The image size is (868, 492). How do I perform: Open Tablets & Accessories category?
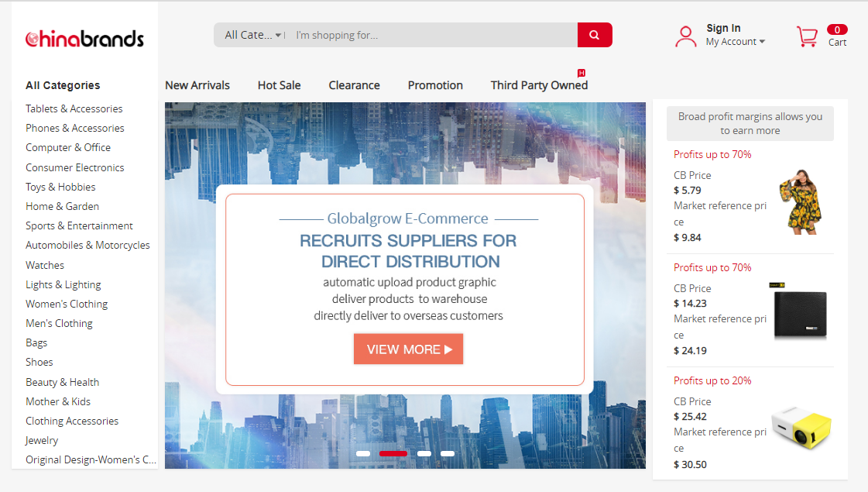(x=74, y=108)
